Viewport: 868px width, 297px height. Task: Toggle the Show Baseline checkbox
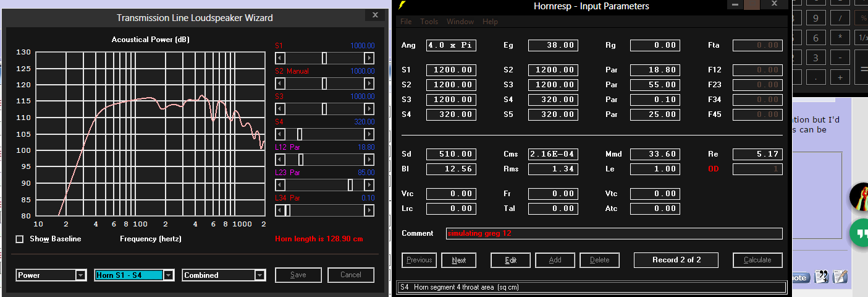click(x=20, y=239)
